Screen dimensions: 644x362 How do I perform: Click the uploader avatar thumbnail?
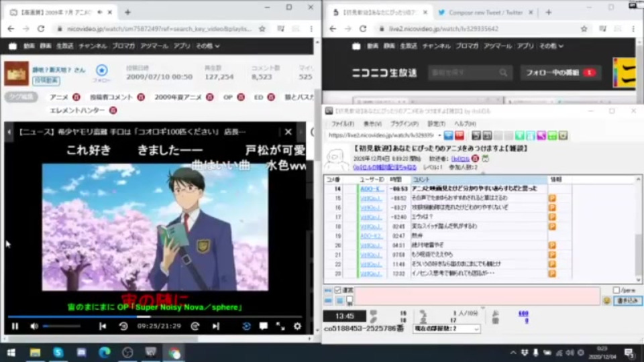(16, 74)
